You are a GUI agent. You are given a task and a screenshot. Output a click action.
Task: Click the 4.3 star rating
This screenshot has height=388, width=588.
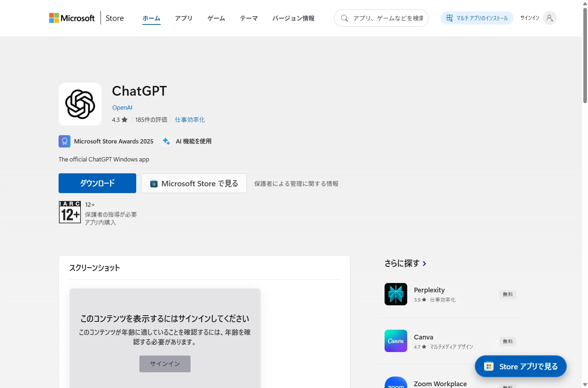[120, 120]
